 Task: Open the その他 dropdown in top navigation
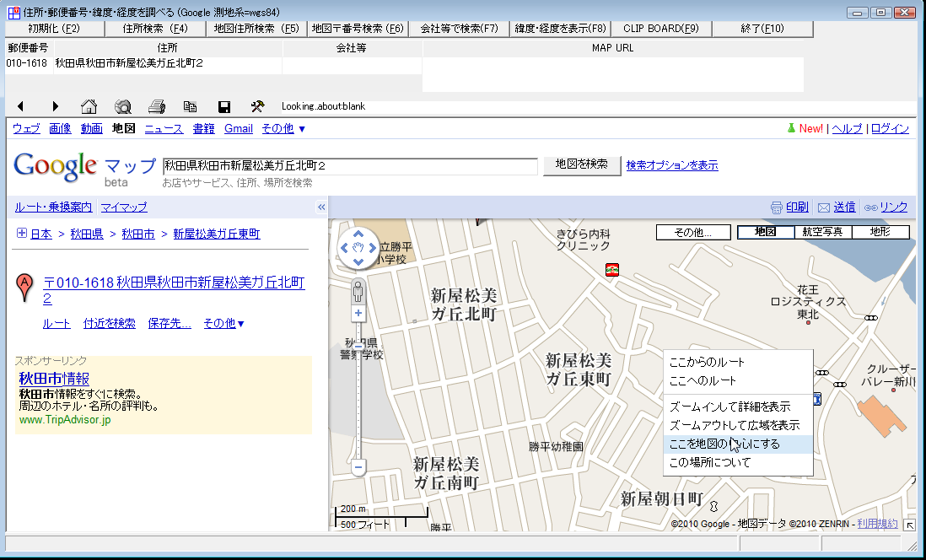point(283,128)
